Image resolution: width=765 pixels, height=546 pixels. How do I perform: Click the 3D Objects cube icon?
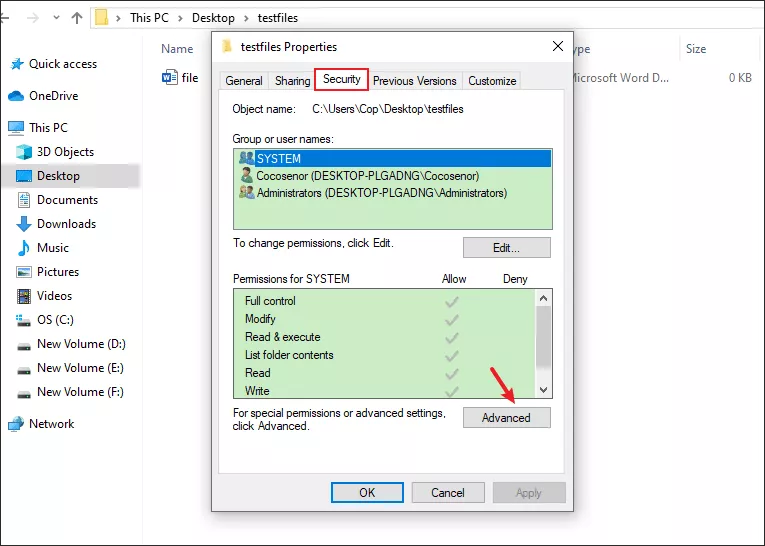point(24,152)
